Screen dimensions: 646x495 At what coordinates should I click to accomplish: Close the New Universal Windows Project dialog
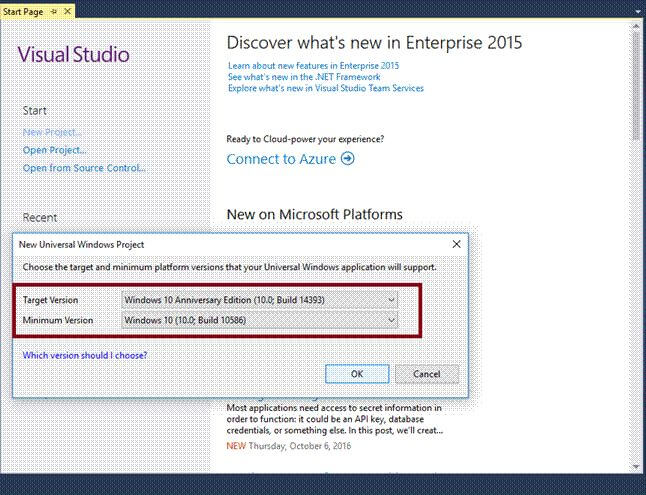tap(456, 244)
